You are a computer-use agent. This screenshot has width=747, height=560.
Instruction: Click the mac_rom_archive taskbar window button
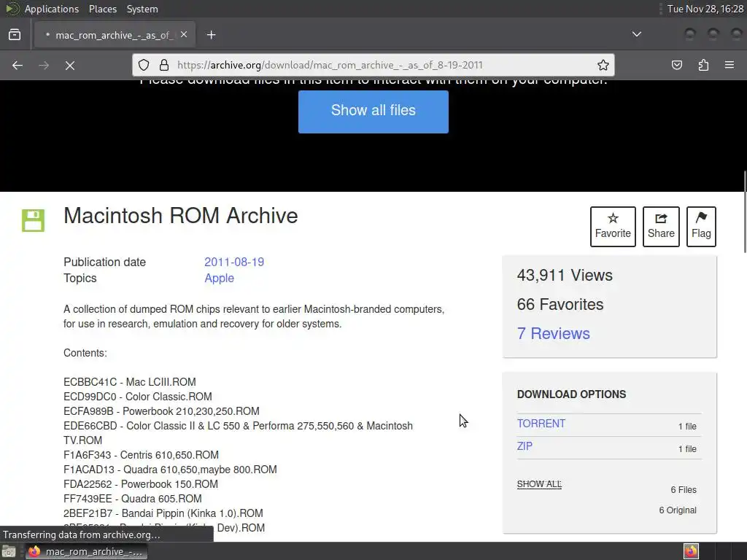point(86,551)
